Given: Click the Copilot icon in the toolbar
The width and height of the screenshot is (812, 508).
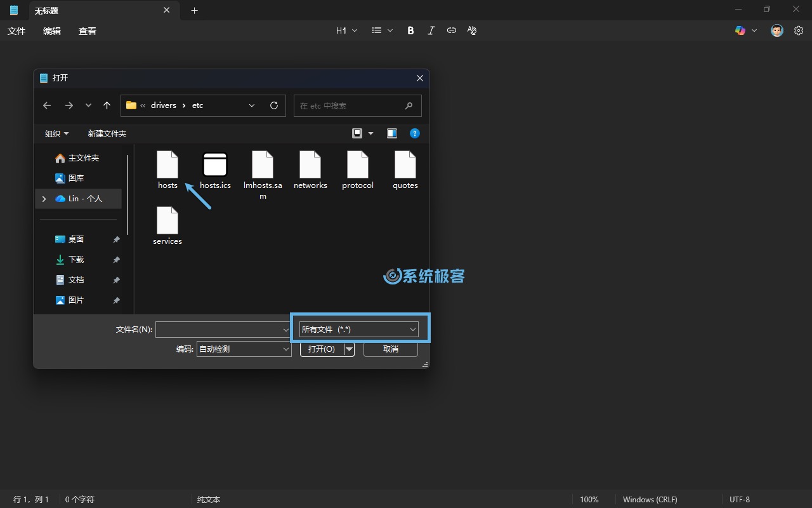Looking at the screenshot, I should [x=740, y=30].
